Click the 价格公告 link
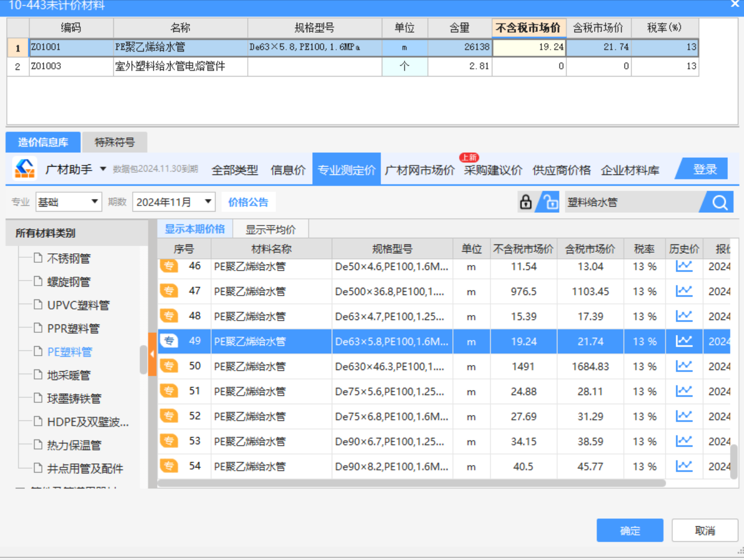 coord(248,202)
